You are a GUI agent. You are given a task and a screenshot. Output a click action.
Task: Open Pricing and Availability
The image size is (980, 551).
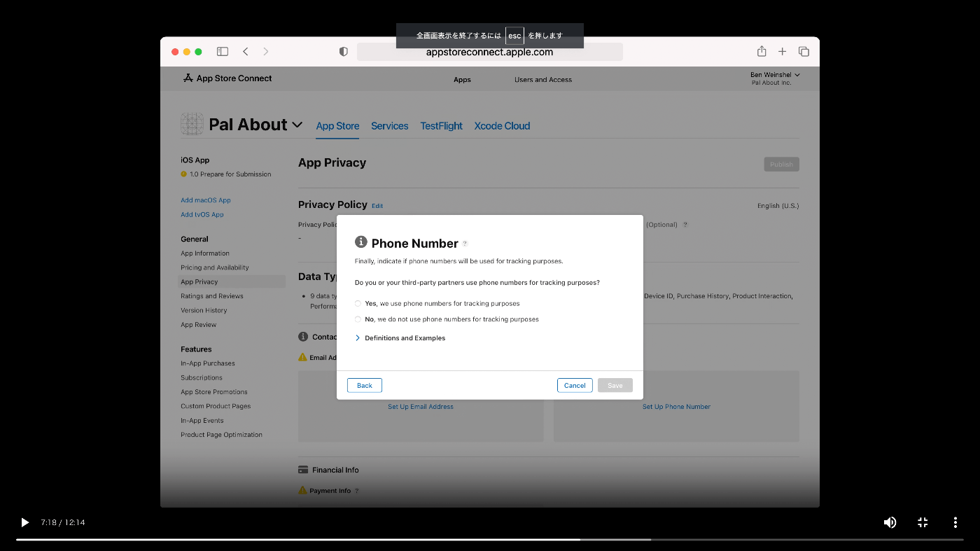[215, 267]
